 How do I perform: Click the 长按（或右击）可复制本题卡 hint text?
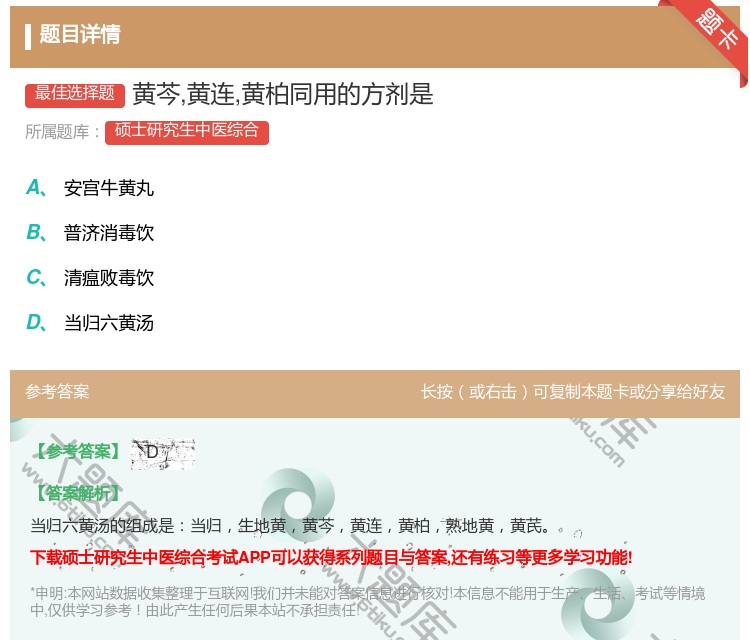573,392
